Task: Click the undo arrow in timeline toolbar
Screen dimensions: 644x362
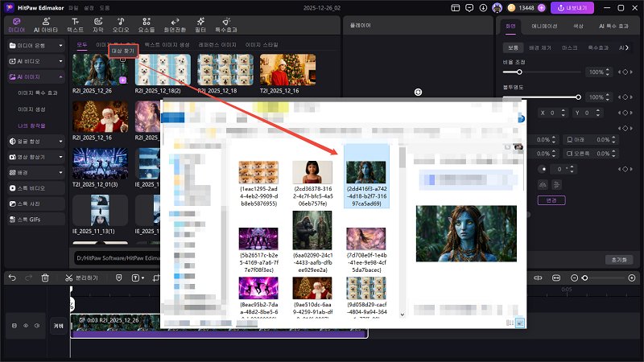Action: click(x=12, y=278)
